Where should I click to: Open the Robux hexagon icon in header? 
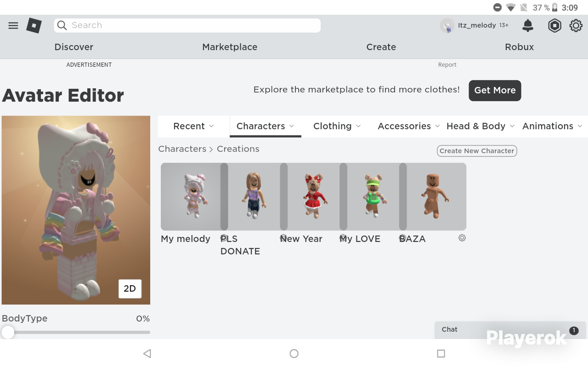coord(554,26)
